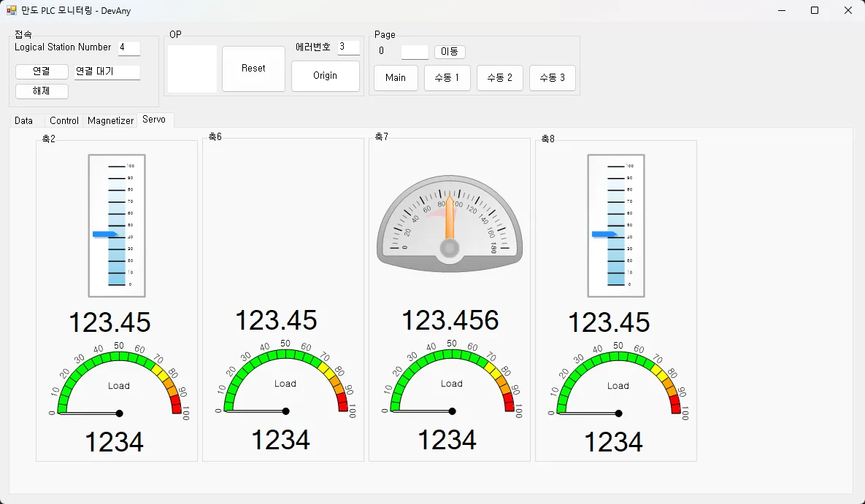Click the app icon in title bar
865x504 pixels.
(12, 10)
